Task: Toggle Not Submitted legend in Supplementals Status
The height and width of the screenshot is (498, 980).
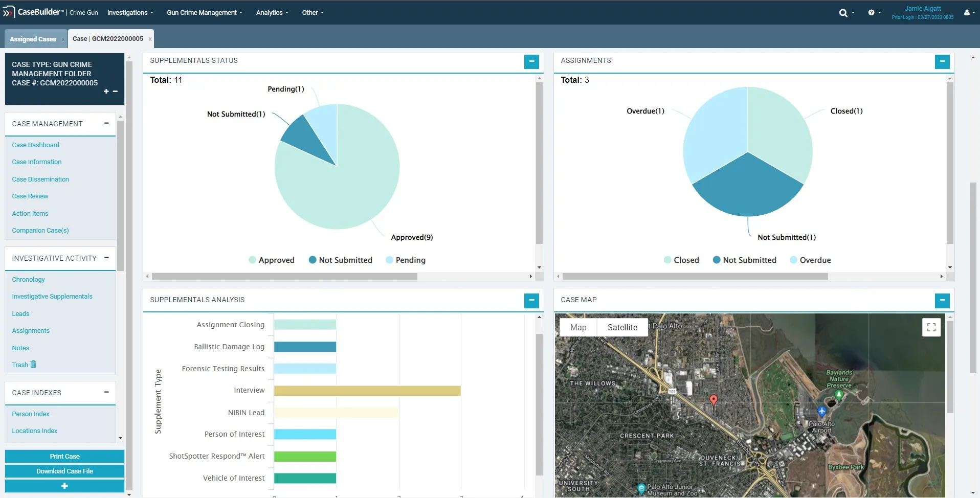Action: point(341,260)
